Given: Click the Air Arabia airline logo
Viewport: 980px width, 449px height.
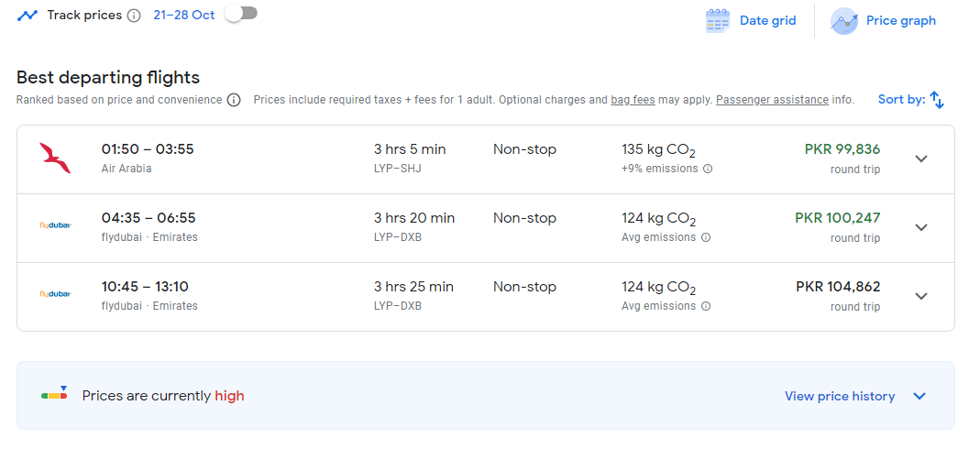Looking at the screenshot, I should (55, 159).
